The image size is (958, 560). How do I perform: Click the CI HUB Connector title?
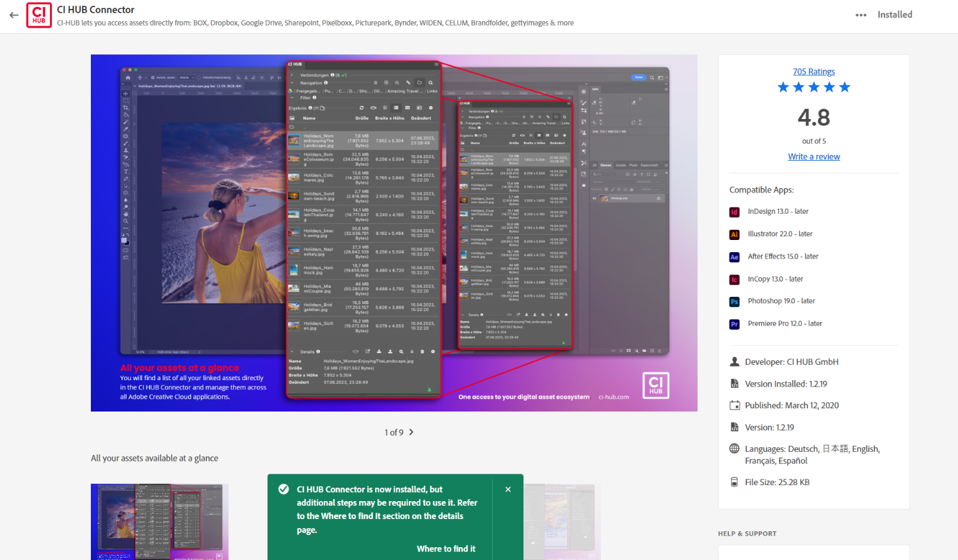click(95, 10)
